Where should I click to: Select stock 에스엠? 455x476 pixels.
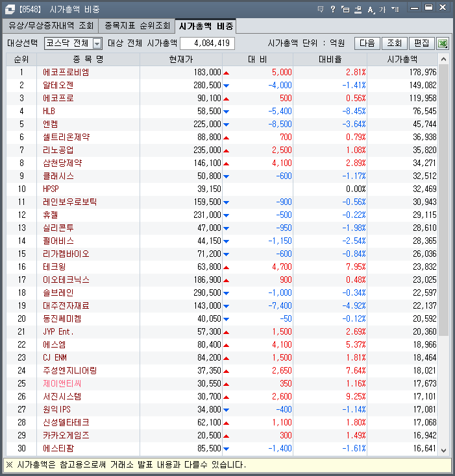pos(55,345)
